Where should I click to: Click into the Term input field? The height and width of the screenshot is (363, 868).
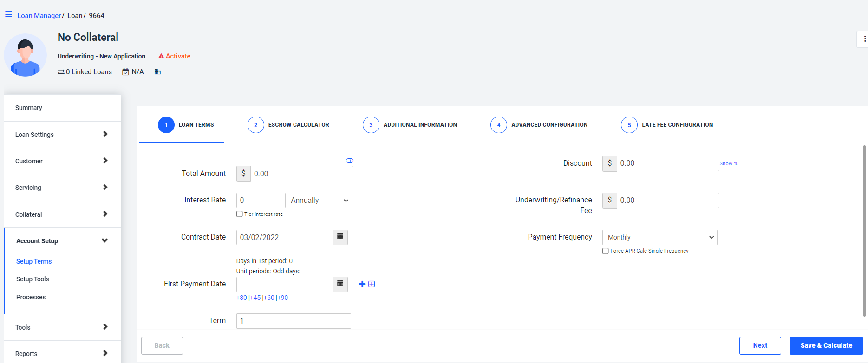click(294, 321)
